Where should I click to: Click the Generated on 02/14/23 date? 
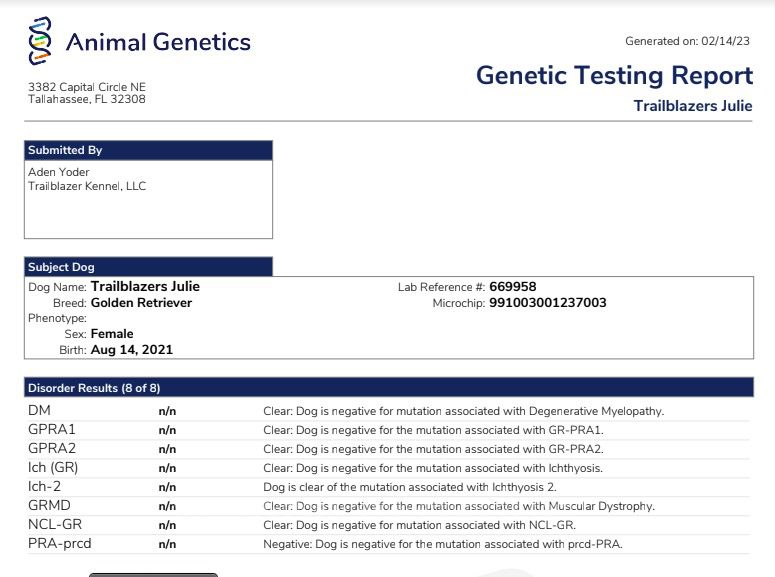(688, 41)
